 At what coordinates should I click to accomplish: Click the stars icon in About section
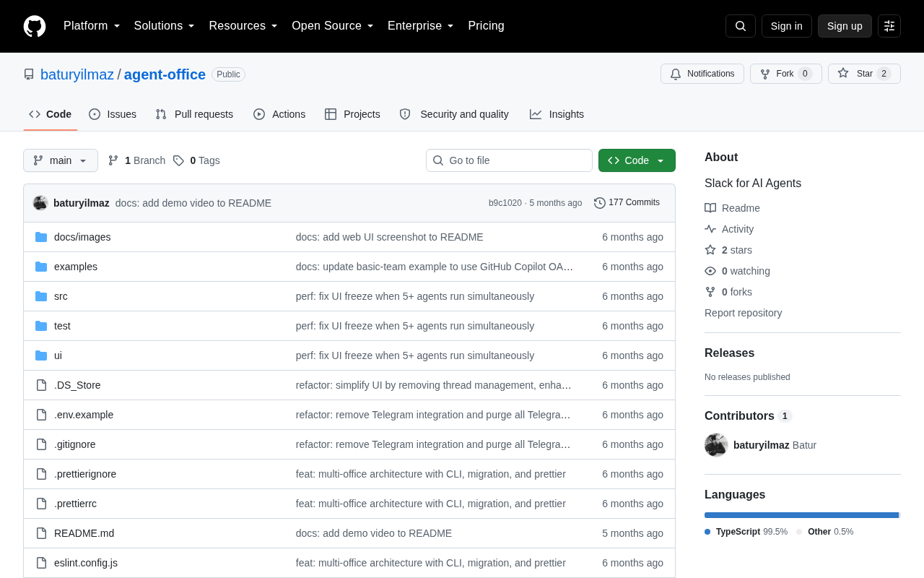pyautogui.click(x=710, y=250)
